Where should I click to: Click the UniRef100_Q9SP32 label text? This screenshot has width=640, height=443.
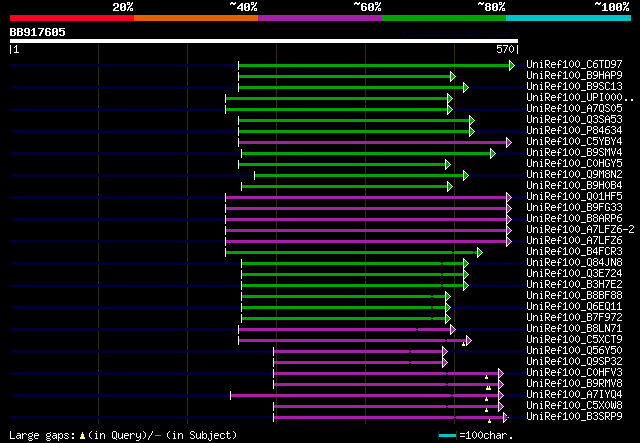tap(574, 361)
